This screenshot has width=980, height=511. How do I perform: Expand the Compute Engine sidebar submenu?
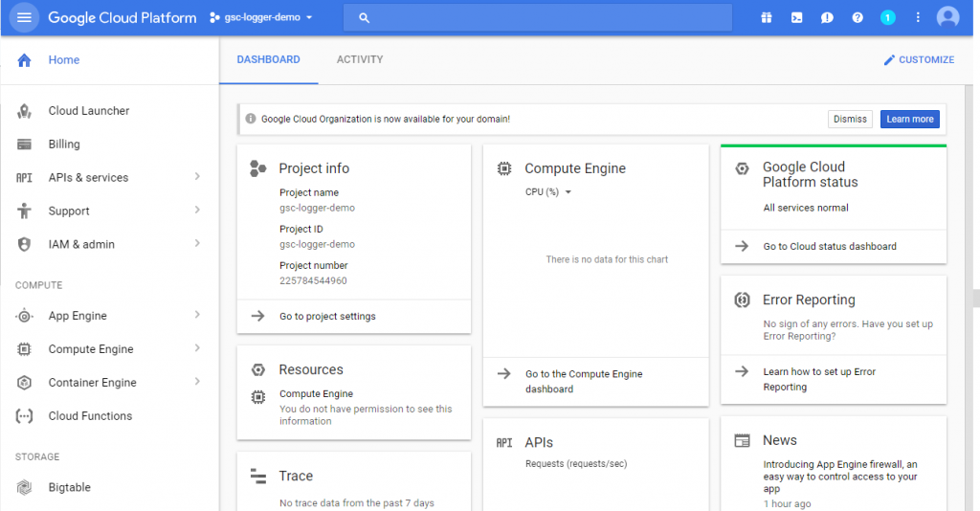tap(196, 349)
